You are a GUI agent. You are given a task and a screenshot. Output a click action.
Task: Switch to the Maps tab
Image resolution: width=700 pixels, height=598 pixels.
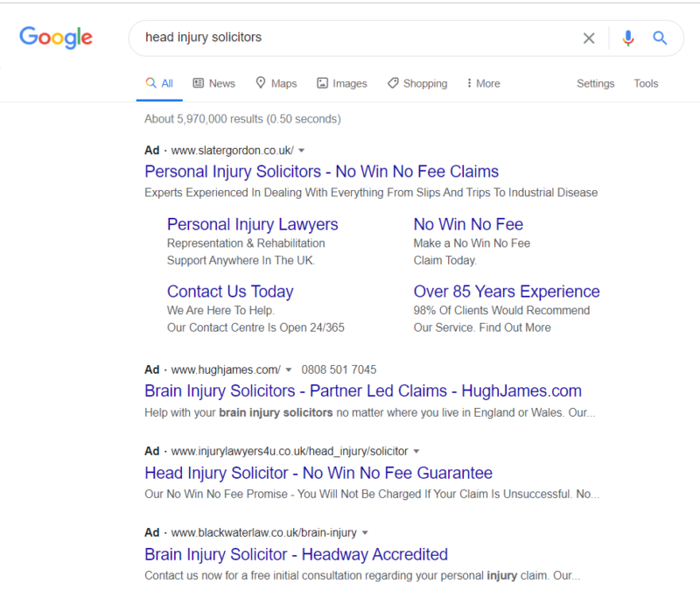[276, 83]
